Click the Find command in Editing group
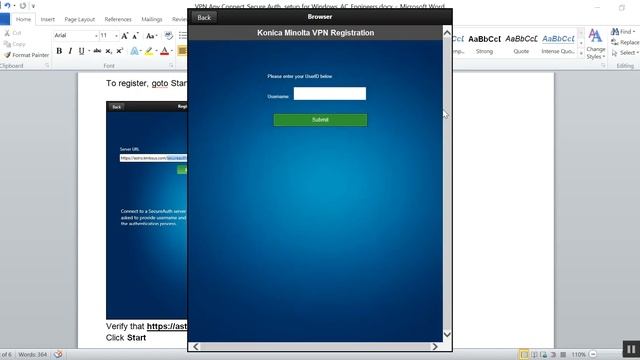Viewport: 640px width, 360px height. point(622,31)
